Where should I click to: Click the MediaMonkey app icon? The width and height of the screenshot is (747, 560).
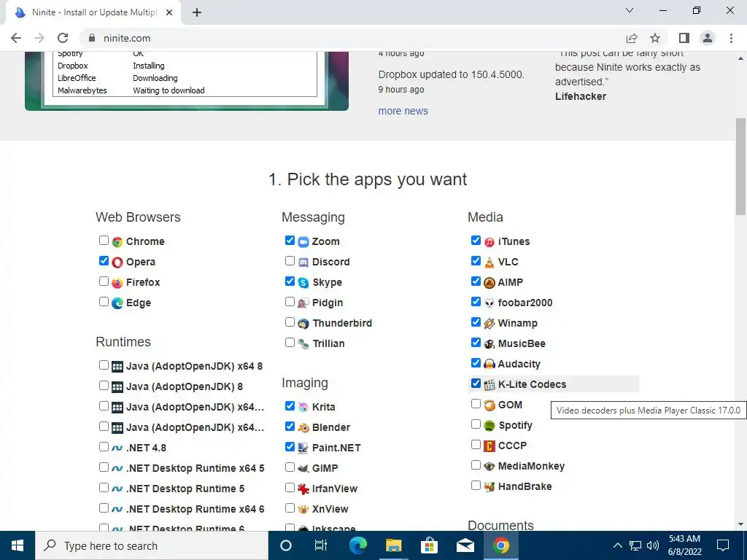click(x=489, y=467)
